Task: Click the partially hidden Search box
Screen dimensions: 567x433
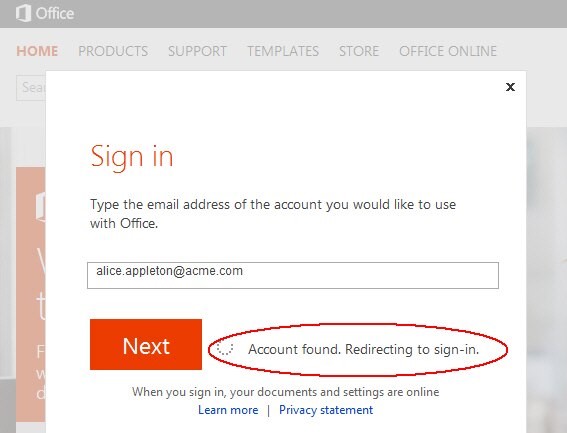Action: coord(31,88)
